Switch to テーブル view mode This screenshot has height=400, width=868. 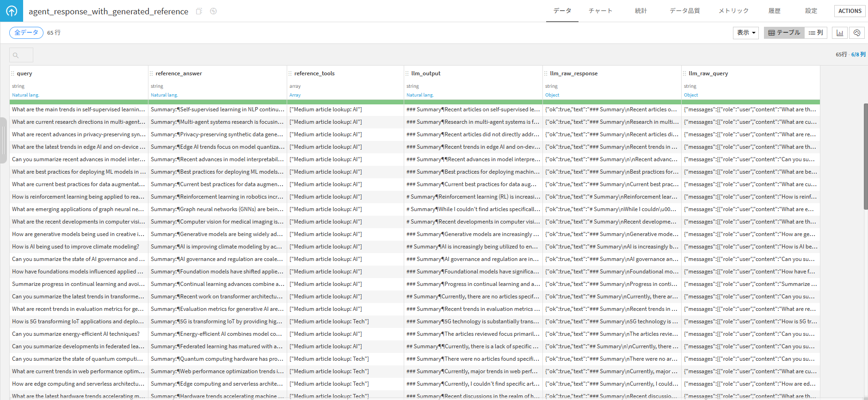point(784,33)
